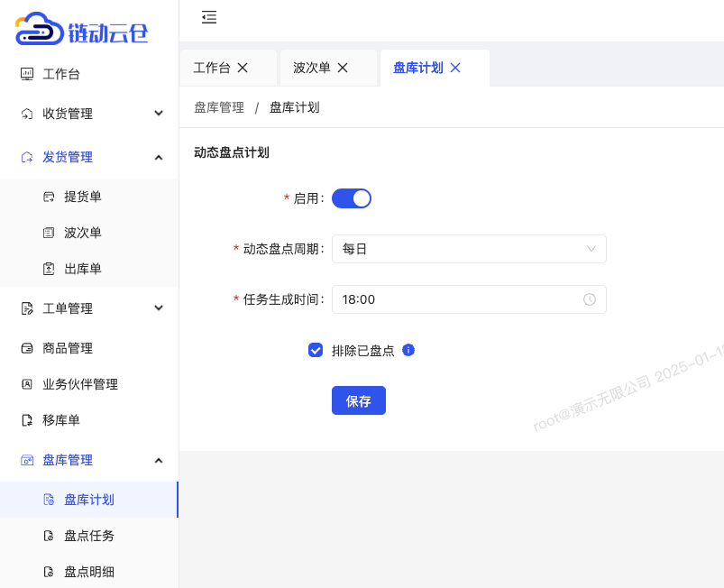Viewport: 724px width, 588px height.
Task: Click the info icon beside 排除已盘点
Action: click(408, 350)
